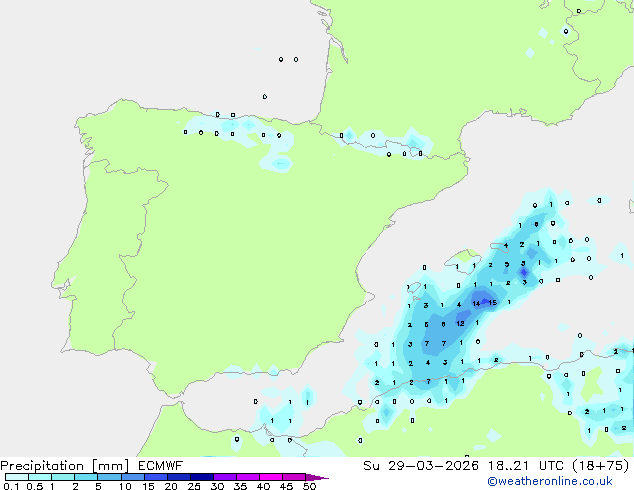This screenshot has height=490, width=634.
Task: Click the 'Precipitation [mm]' title text
Action: point(64,466)
